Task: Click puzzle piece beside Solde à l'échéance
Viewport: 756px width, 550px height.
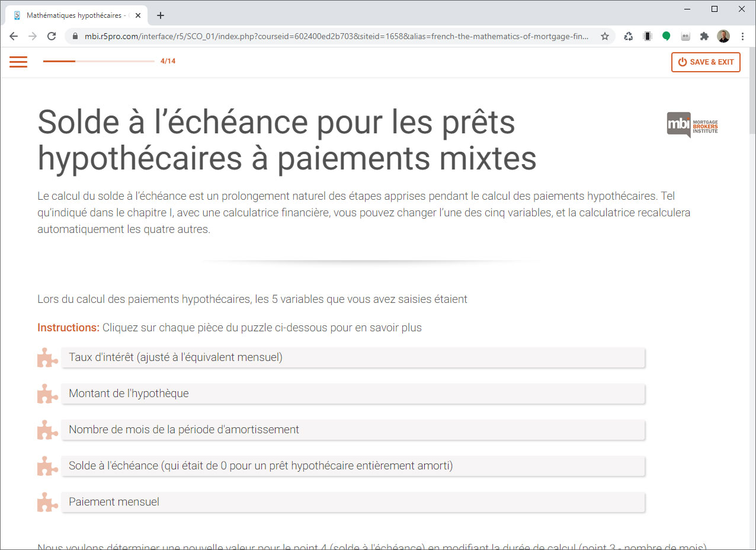Action: tap(47, 466)
